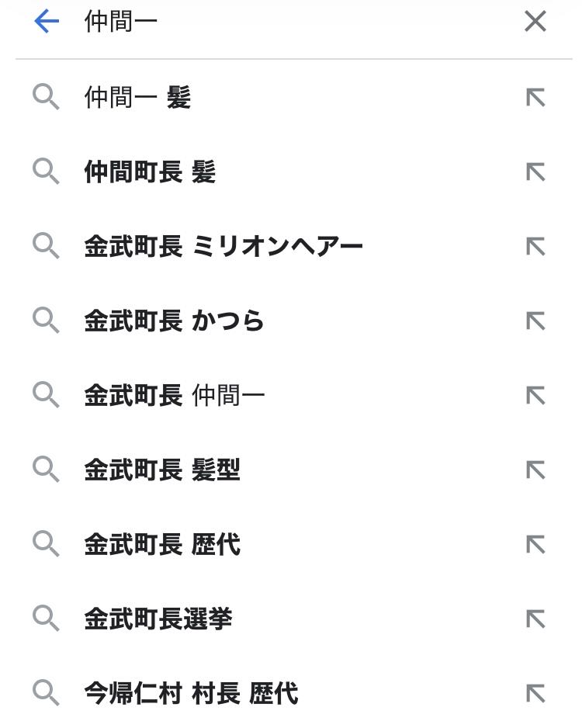This screenshot has width=582, height=728.
Task: Choose suggestion 金武町長 歴代
Action: pyautogui.click(x=162, y=545)
